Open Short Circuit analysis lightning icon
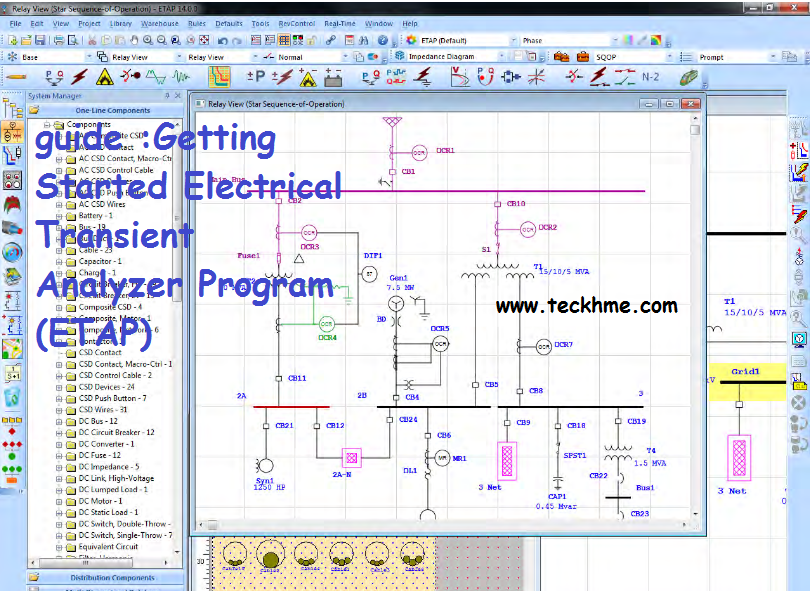Viewport: 810px width, 591px height. tap(79, 77)
